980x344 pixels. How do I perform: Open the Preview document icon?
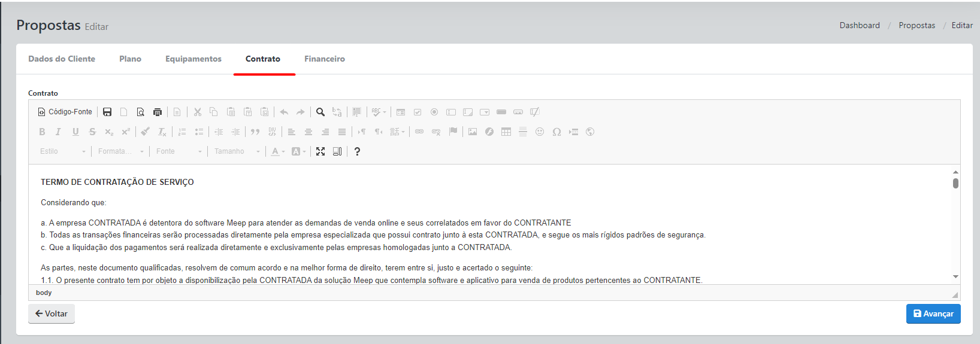pos(141,112)
